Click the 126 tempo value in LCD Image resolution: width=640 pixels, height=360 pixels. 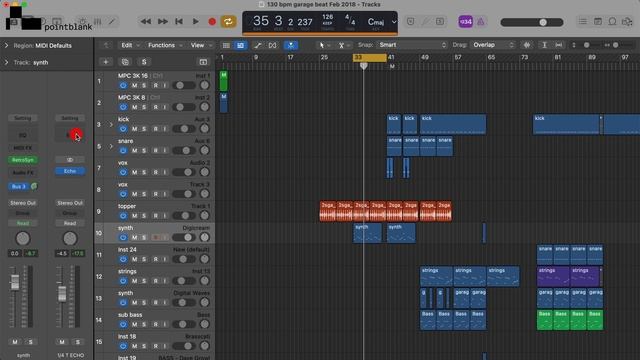pyautogui.click(x=328, y=17)
